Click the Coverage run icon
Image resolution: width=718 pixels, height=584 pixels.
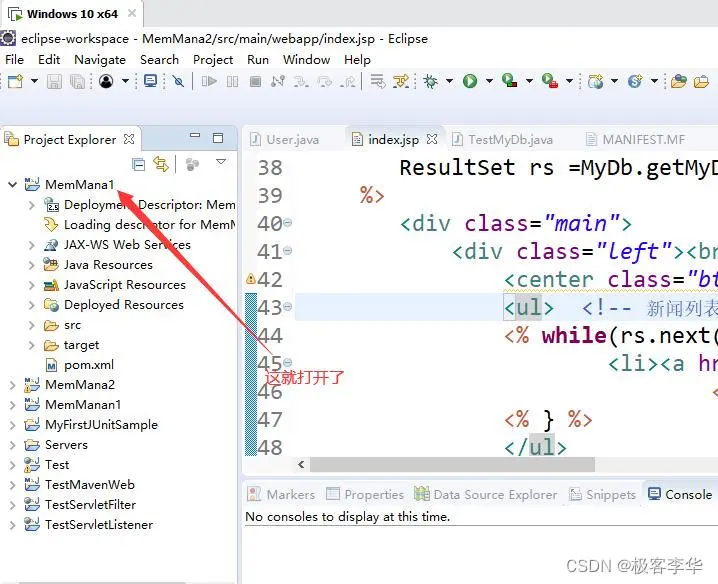click(509, 81)
